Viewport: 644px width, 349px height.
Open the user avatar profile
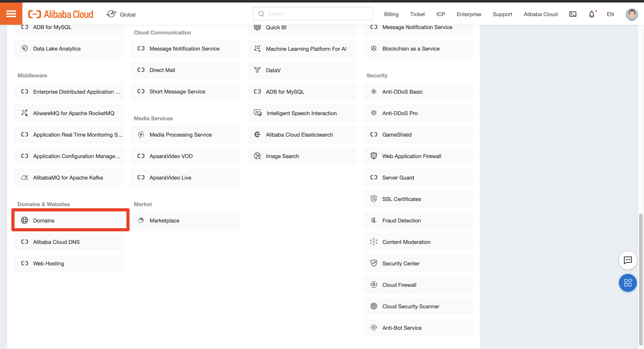[x=632, y=14]
